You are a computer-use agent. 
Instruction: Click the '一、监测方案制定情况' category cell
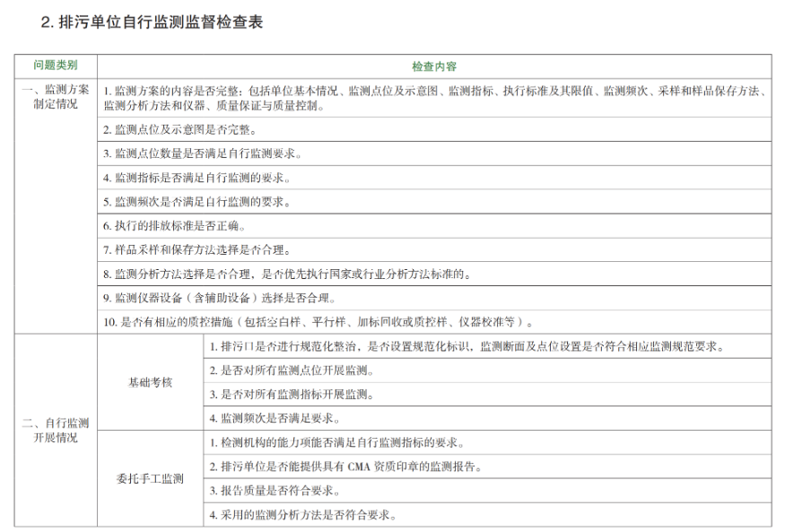56,205
